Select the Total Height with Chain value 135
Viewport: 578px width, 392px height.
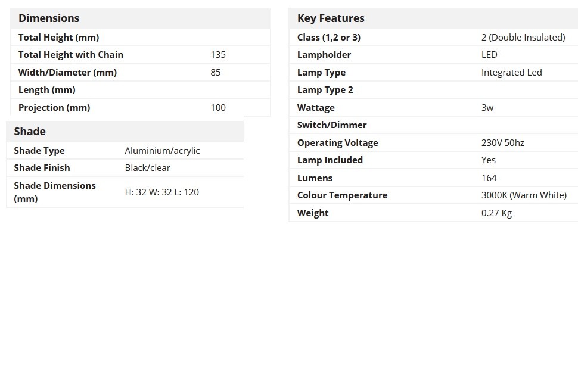(218, 55)
